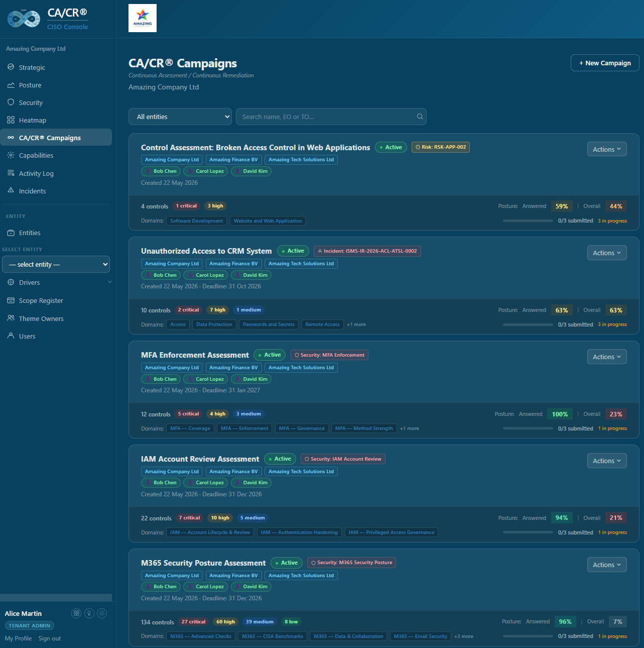Click the submission progress bar in MFA Enforcement card
Screen dimensions: 644x648
coord(528,428)
